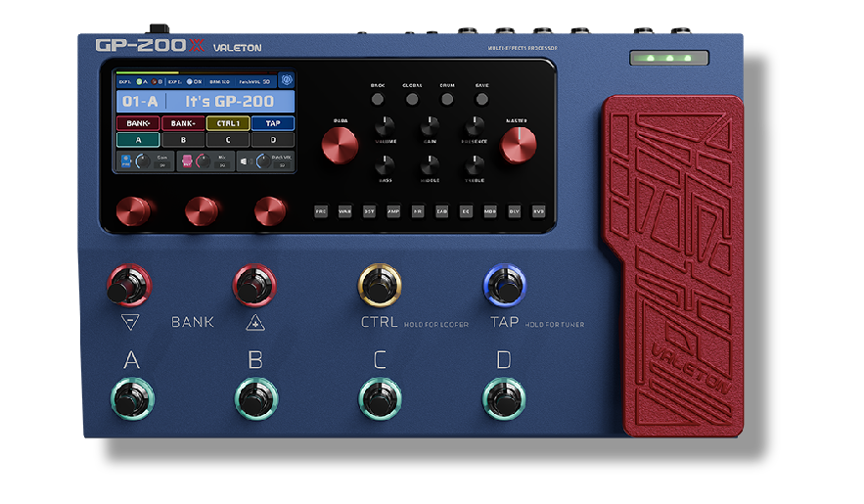Image resolution: width=864 pixels, height=504 pixels.
Task: Click the VALETON brand name at top
Action: pos(238,48)
